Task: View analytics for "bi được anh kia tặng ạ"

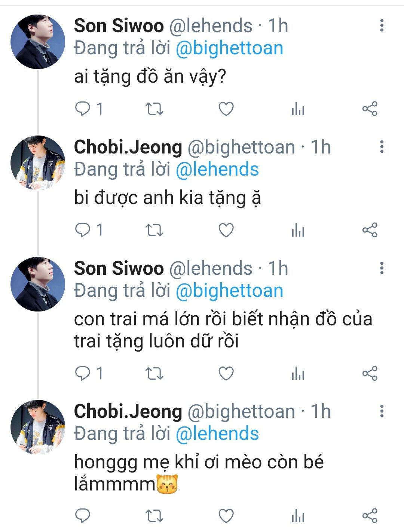Action: click(298, 230)
